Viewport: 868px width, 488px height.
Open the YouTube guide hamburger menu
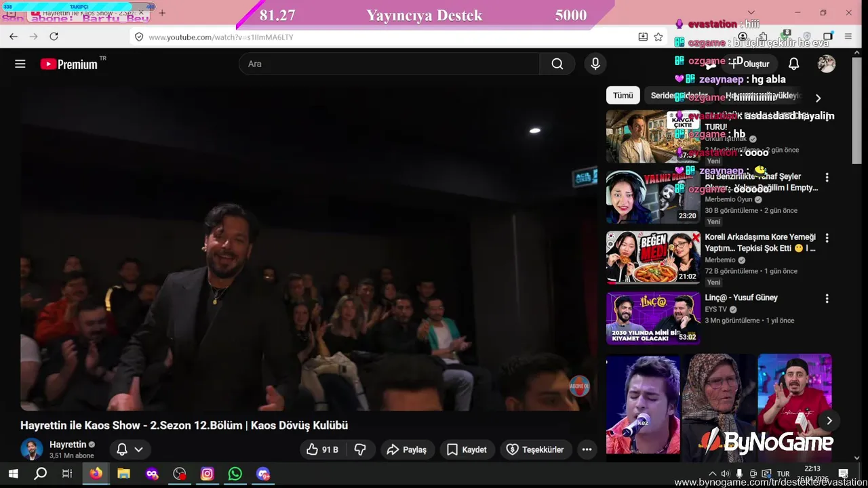point(20,64)
